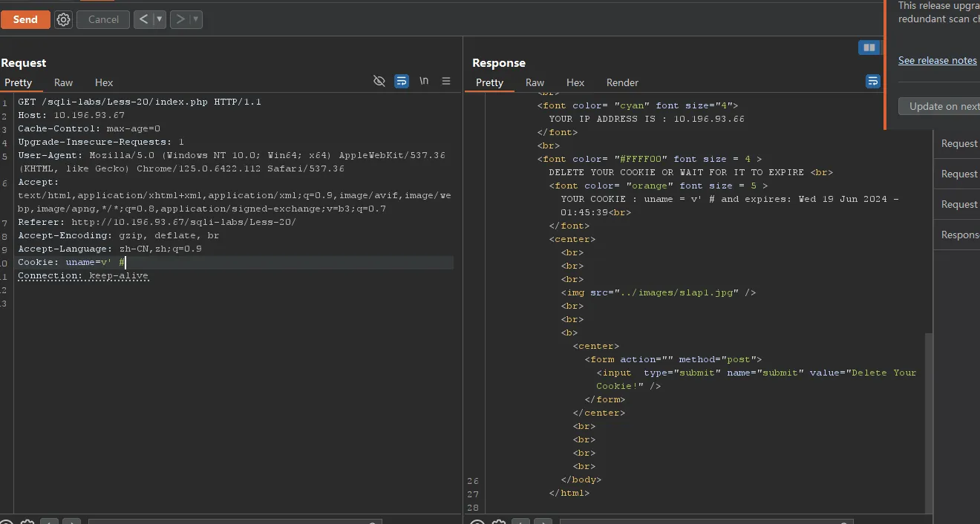Image resolution: width=980 pixels, height=524 pixels.
Task: Open the See release notes link
Action: pyautogui.click(x=937, y=61)
